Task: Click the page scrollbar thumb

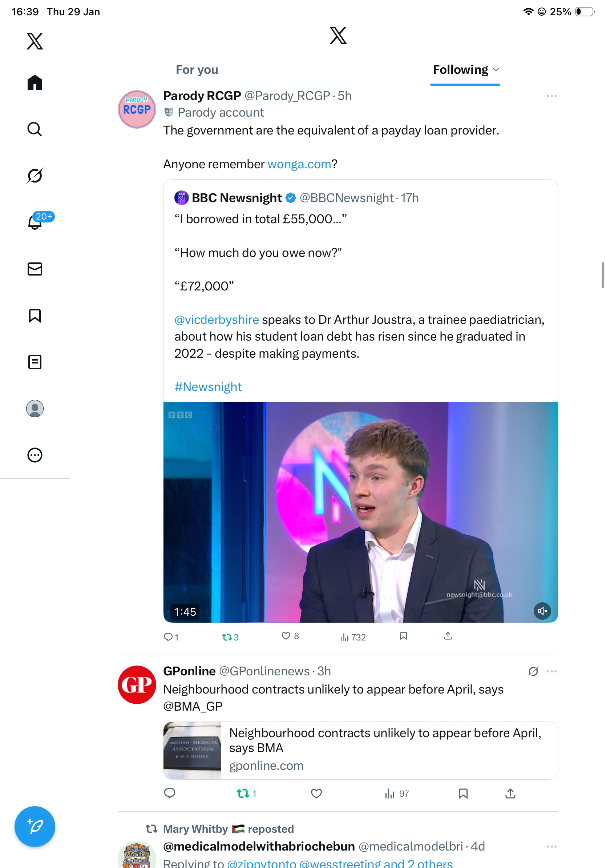Action: click(603, 275)
